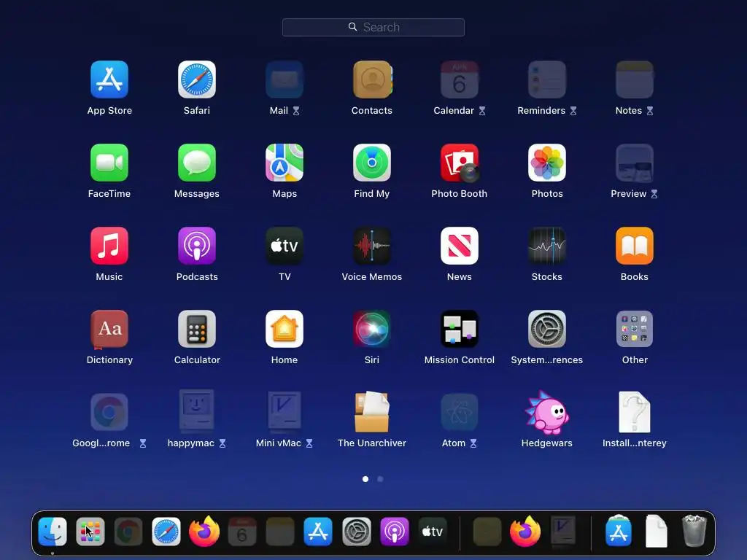Viewport: 747px width, 560px height.
Task: Launch Voice Memos
Action: (372, 246)
